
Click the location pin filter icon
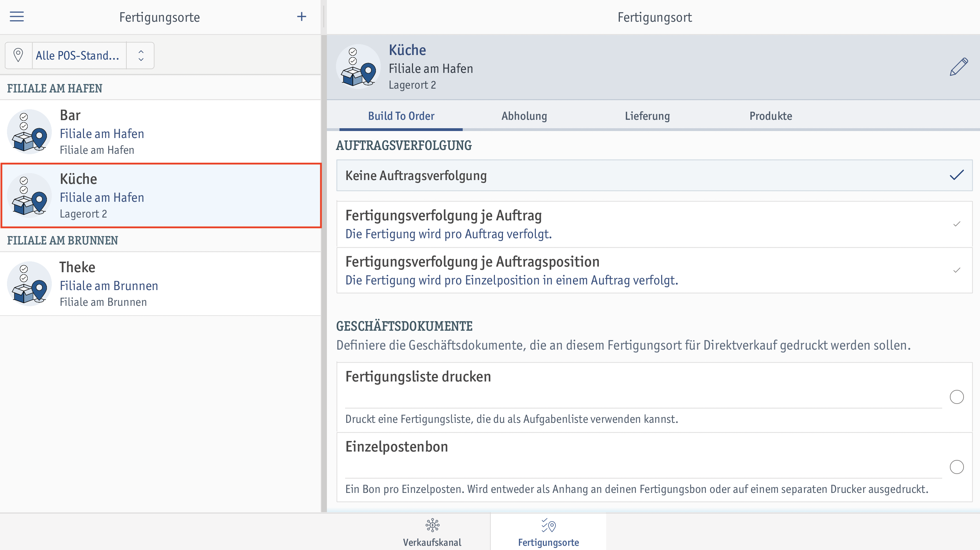(18, 55)
